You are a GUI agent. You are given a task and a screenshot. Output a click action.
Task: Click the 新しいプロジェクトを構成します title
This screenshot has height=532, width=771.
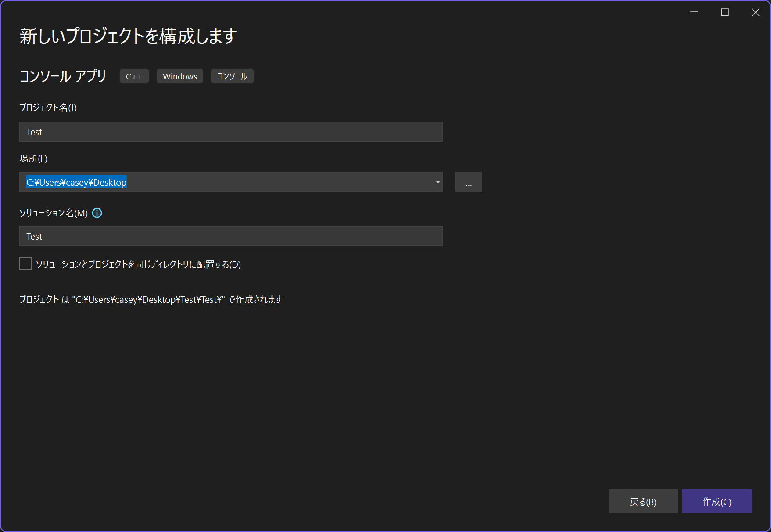tap(128, 36)
